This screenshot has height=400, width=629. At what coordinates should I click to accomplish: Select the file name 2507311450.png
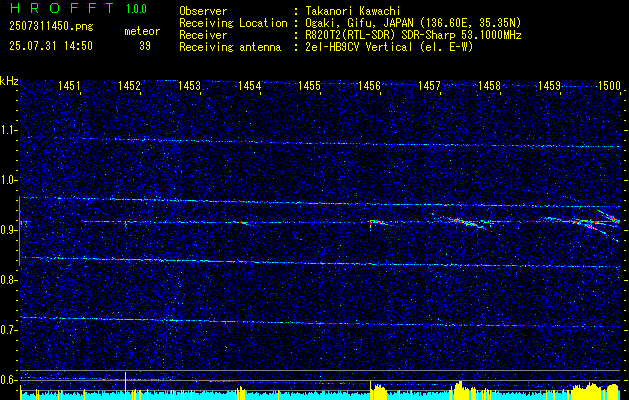[x=51, y=26]
